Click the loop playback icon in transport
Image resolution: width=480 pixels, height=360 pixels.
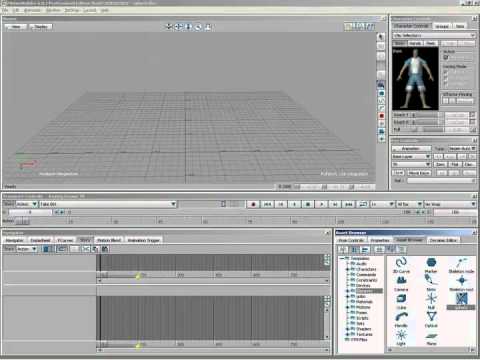point(363,204)
